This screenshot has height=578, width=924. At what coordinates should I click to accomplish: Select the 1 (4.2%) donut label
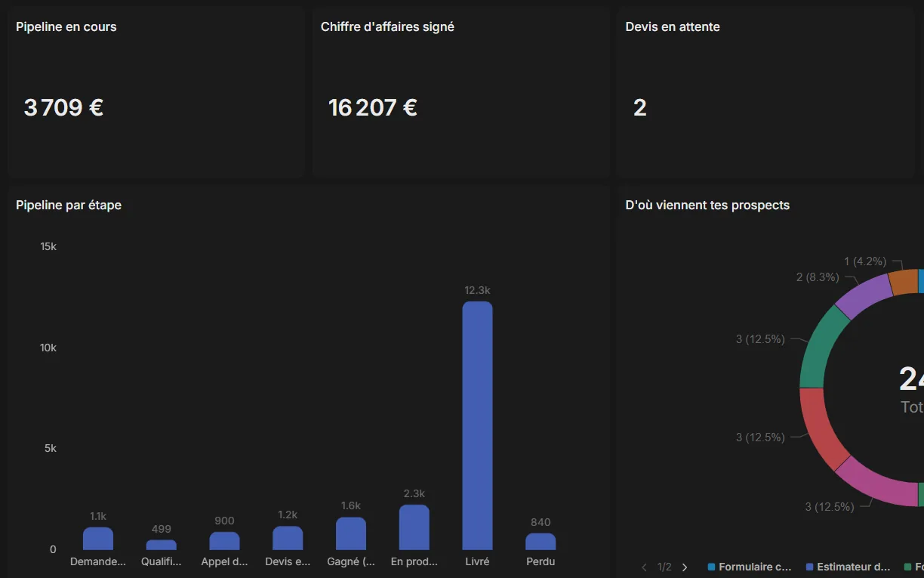tap(865, 261)
